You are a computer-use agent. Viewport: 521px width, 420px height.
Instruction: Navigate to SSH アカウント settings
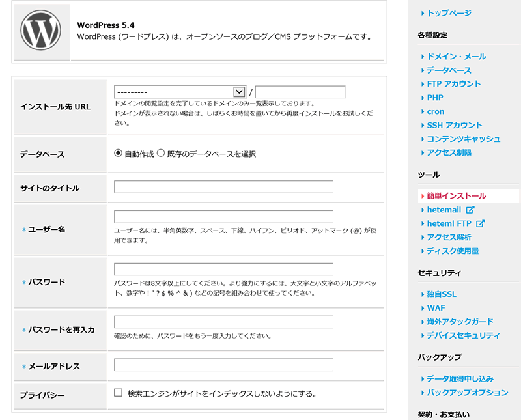[x=454, y=125]
